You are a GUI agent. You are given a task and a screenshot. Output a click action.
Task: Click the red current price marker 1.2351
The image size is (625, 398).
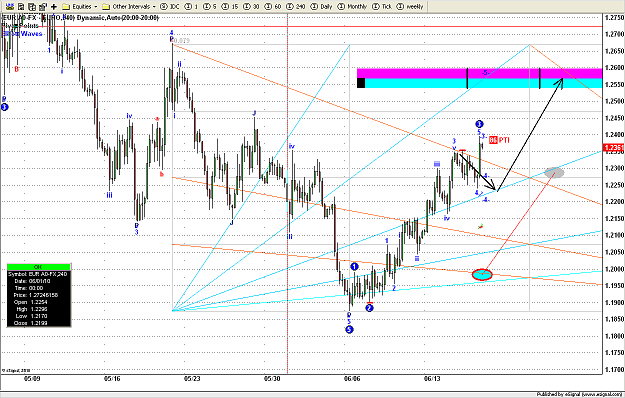(614, 148)
